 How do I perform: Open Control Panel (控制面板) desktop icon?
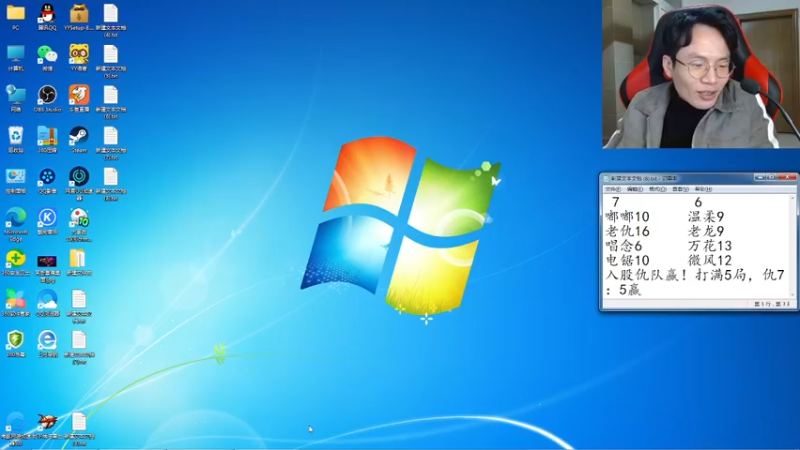pyautogui.click(x=16, y=180)
